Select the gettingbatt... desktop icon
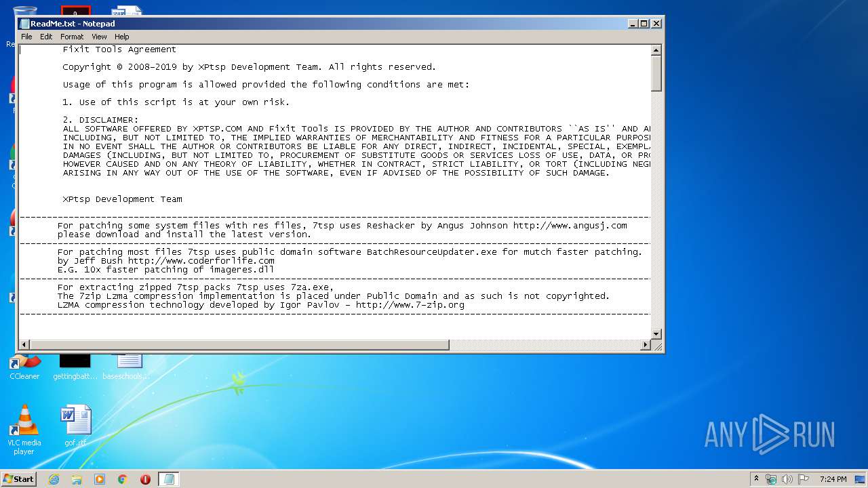 75,368
